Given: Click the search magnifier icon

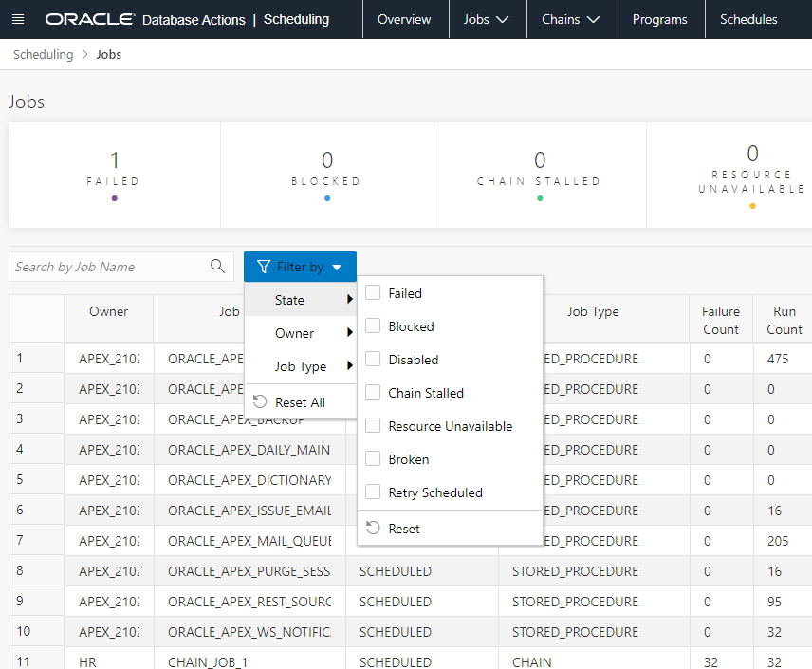Looking at the screenshot, I should coord(217,267).
